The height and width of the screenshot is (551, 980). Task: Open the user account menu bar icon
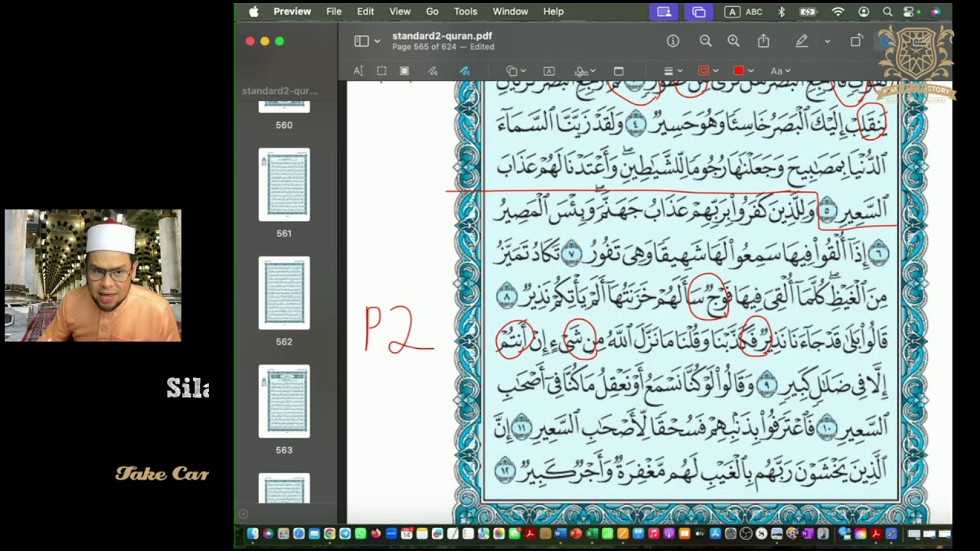[864, 11]
